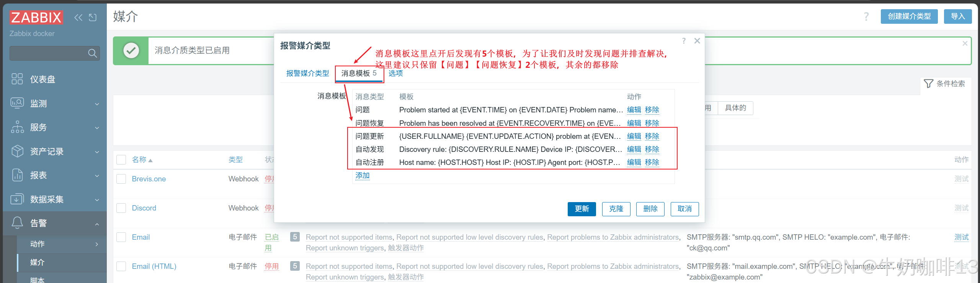Click 测试 link in Email row
980x283 pixels.
tap(961, 237)
